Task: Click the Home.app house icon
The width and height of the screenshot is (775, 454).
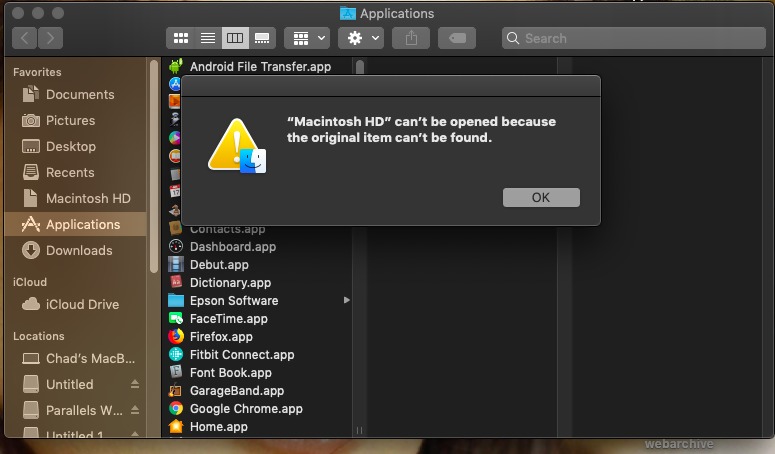Action: pos(175,426)
